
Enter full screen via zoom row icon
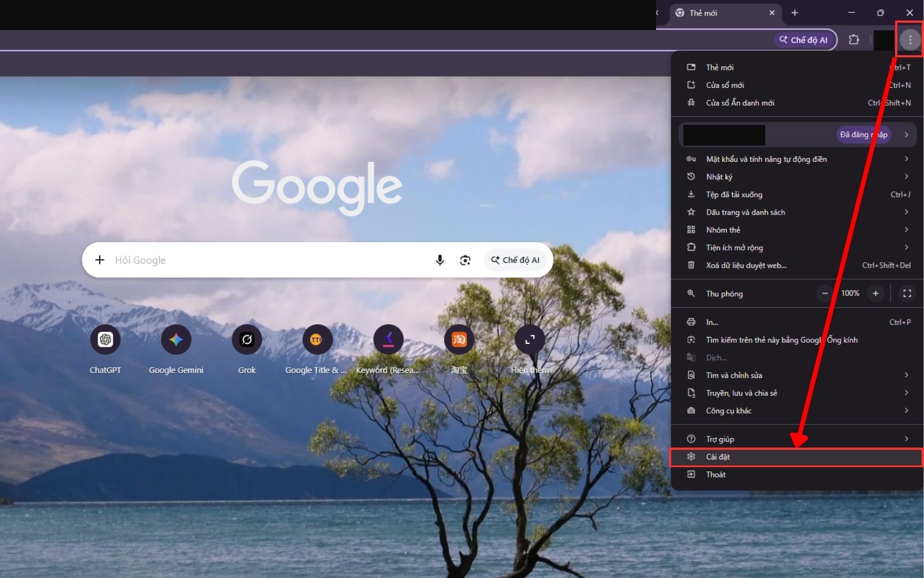[907, 294]
